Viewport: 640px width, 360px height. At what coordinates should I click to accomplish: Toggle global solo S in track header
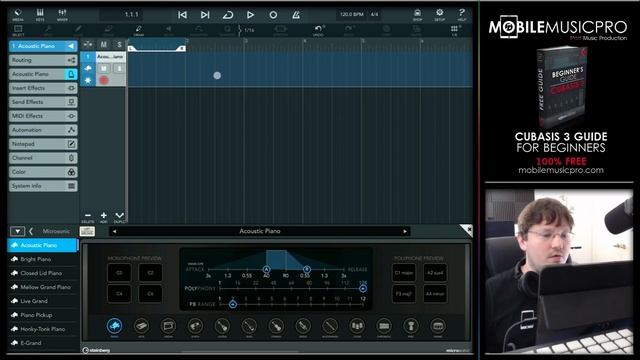[x=119, y=44]
